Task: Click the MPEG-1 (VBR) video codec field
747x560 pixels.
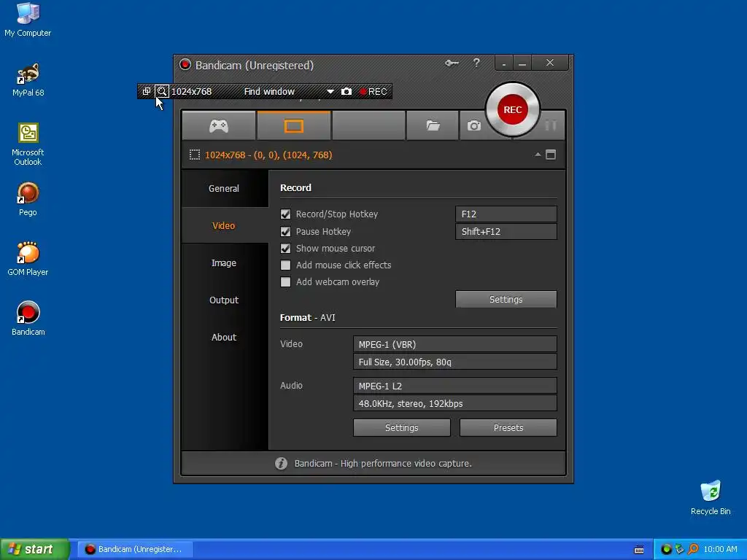Action: click(455, 344)
